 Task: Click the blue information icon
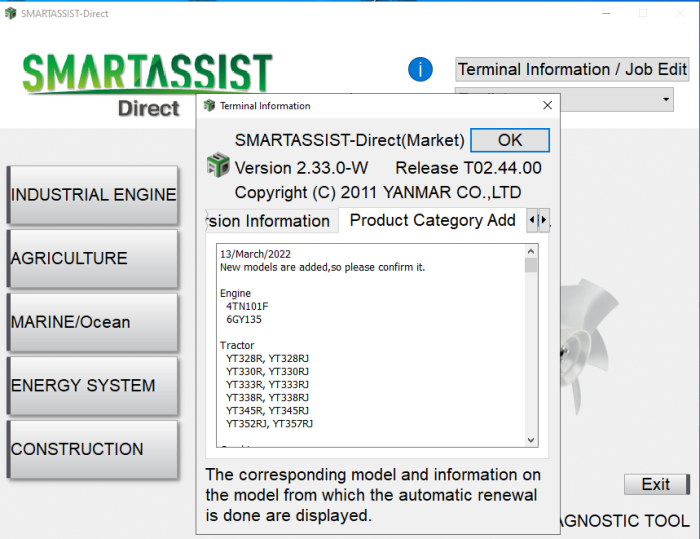point(420,69)
